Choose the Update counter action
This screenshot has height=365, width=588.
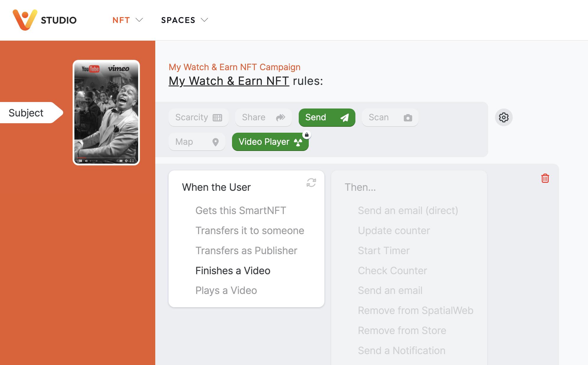pyautogui.click(x=394, y=231)
